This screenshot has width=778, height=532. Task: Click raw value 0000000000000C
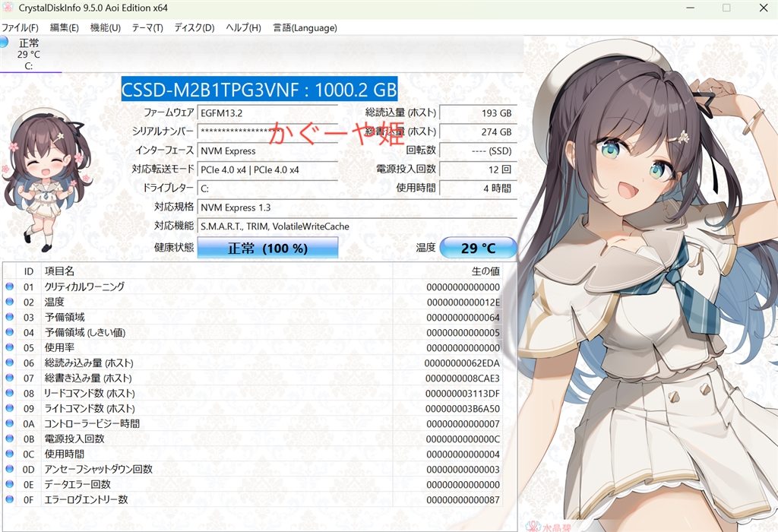tap(463, 439)
